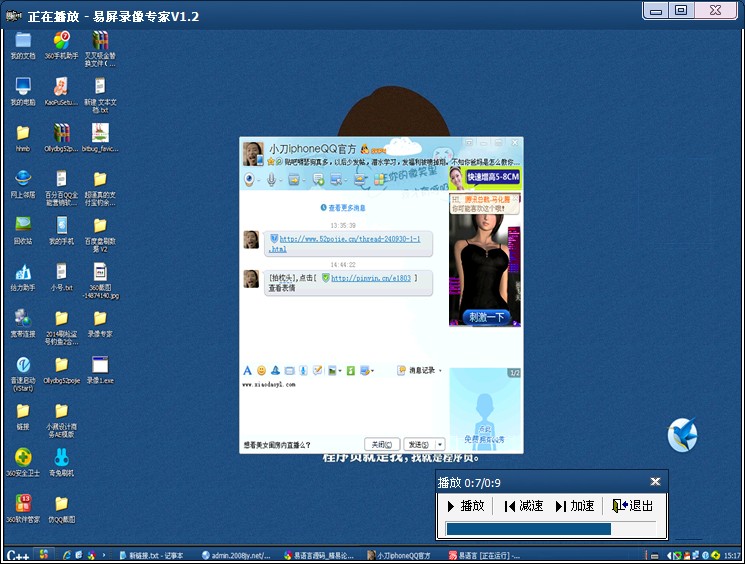745x564 pixels.
Task: Click the Internet Explorer quick launch icon
Action: click(x=67, y=555)
